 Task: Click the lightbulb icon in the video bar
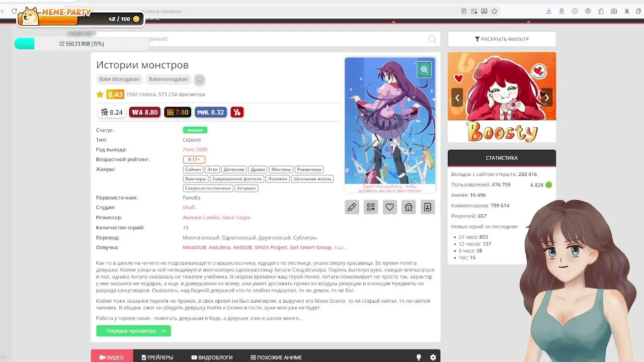coord(418,357)
